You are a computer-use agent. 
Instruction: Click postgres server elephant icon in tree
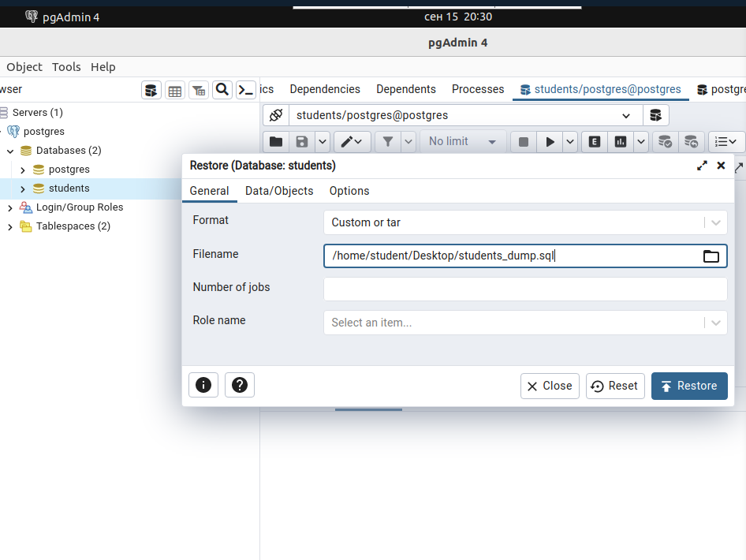(x=13, y=131)
